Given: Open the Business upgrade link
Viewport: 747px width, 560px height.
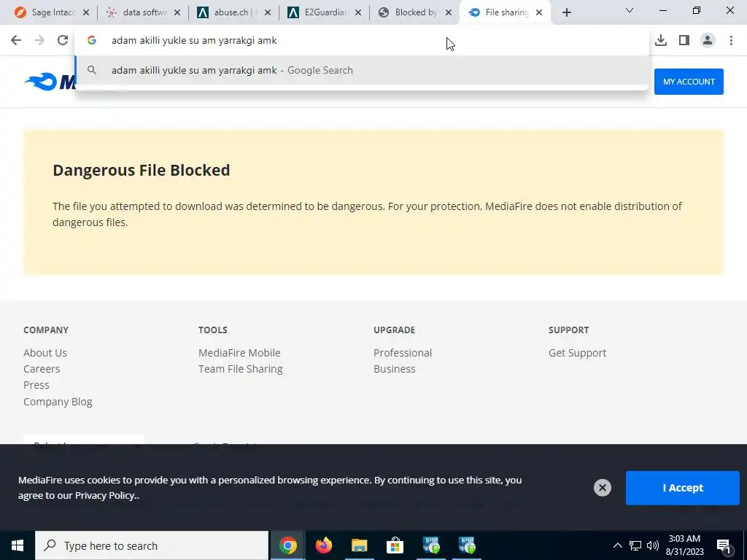Looking at the screenshot, I should point(394,369).
